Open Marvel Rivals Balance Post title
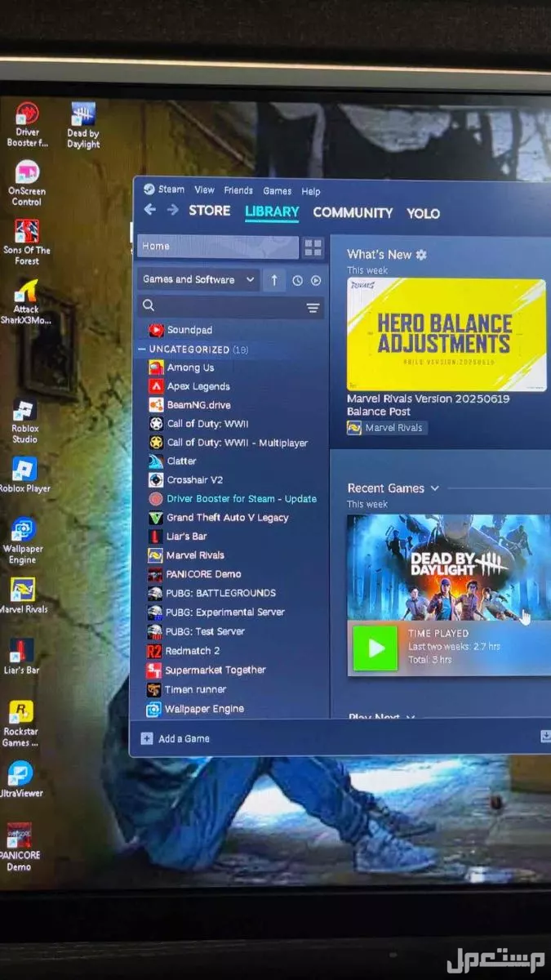Viewport: 551px width, 980px height. coord(429,405)
